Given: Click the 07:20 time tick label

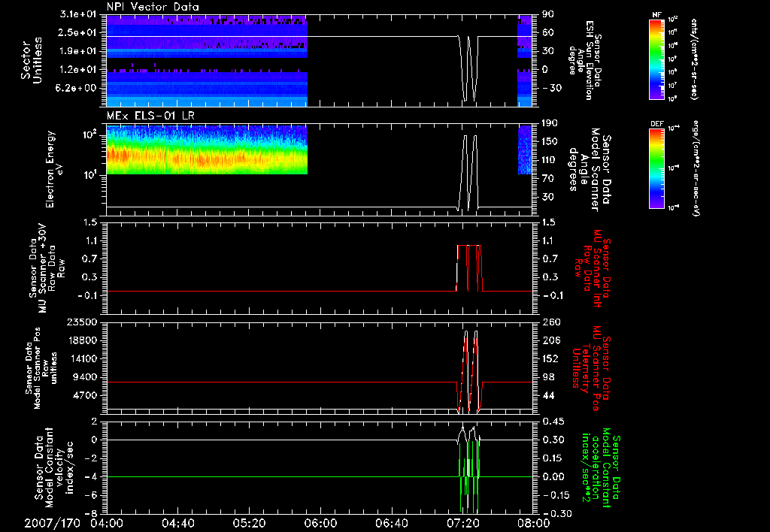Looking at the screenshot, I should tap(462, 523).
